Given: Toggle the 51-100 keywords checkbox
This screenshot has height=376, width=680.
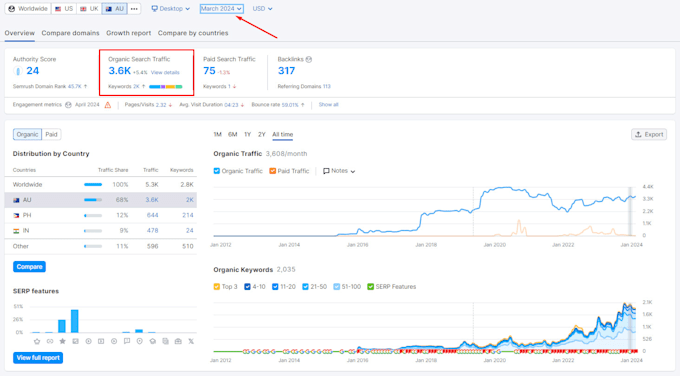Looking at the screenshot, I should point(337,287).
